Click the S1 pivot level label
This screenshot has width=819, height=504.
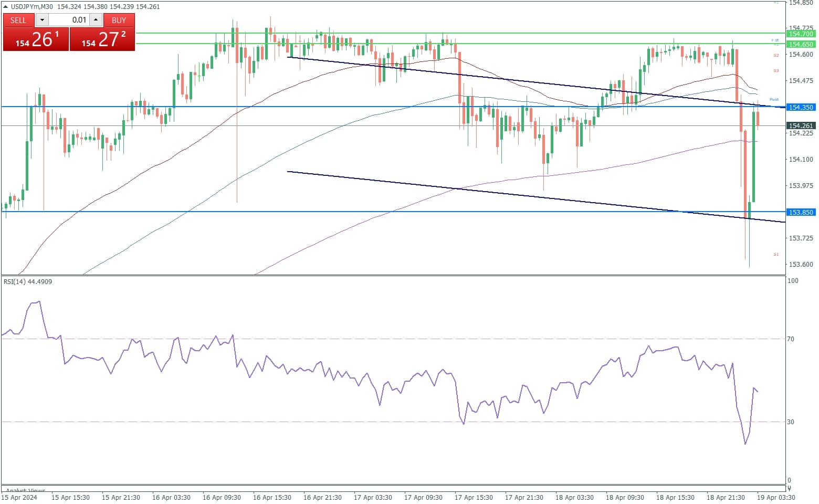point(776,254)
